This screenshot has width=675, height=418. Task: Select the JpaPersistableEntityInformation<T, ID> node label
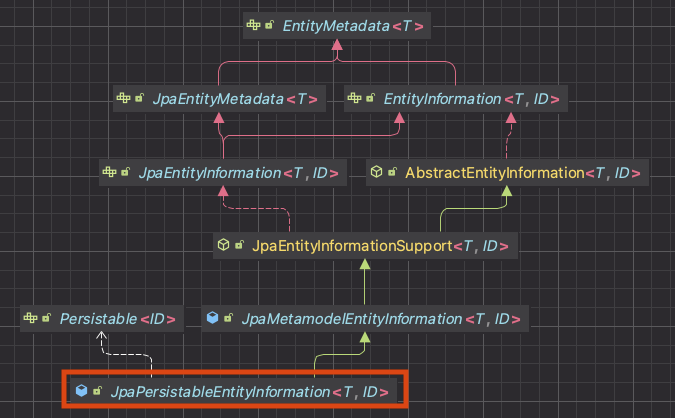pos(250,392)
